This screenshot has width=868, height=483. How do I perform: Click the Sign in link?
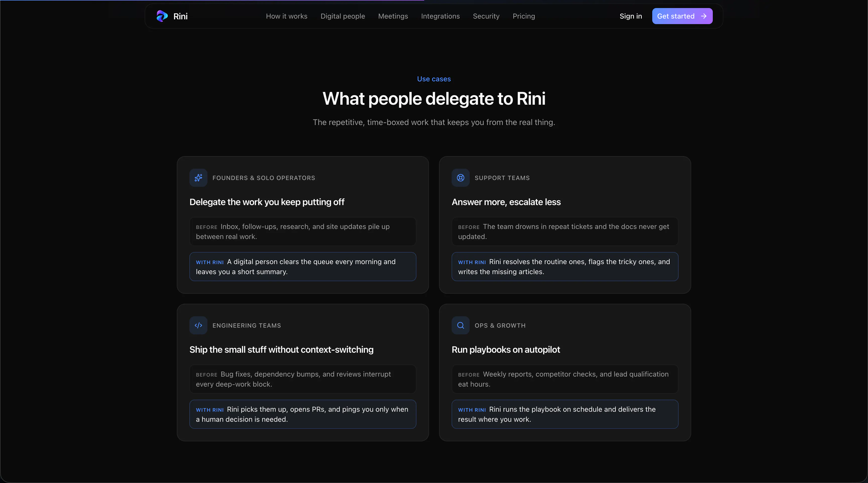[x=630, y=16]
